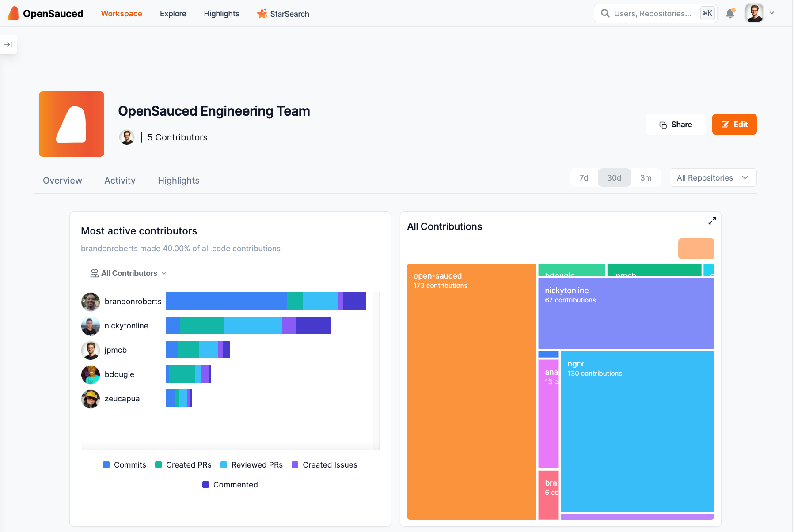Toggle the Created PRs legend swatch
This screenshot has width=794, height=532.
coord(159,465)
